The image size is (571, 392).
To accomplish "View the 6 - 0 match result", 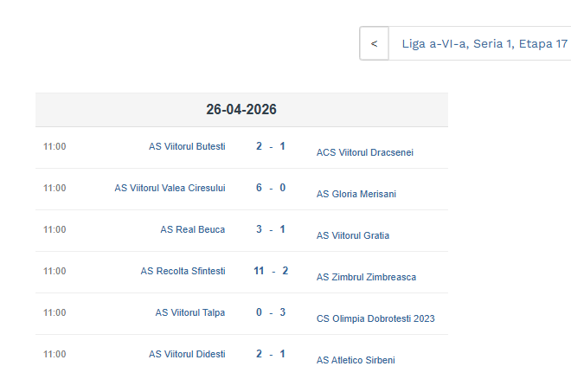I will pos(271,188).
